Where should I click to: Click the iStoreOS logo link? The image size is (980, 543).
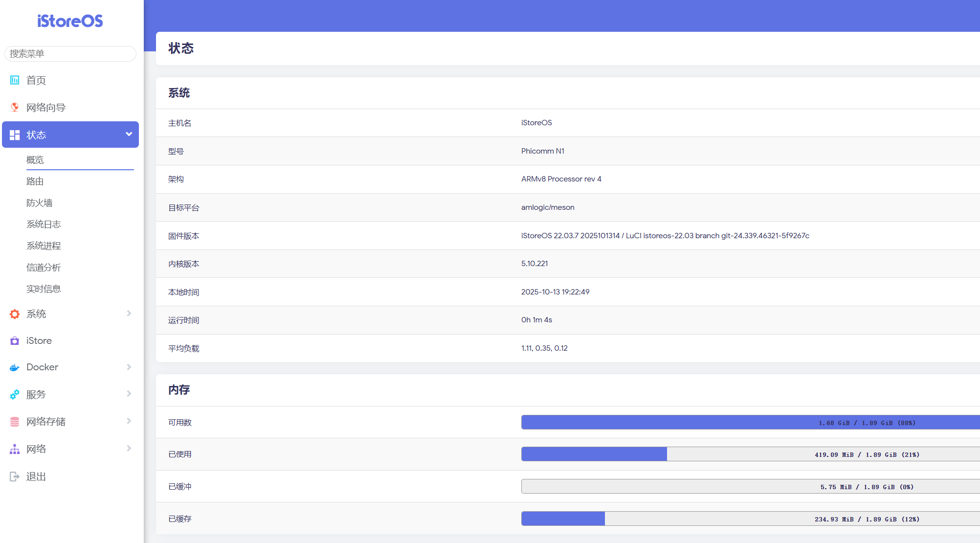click(x=70, y=21)
